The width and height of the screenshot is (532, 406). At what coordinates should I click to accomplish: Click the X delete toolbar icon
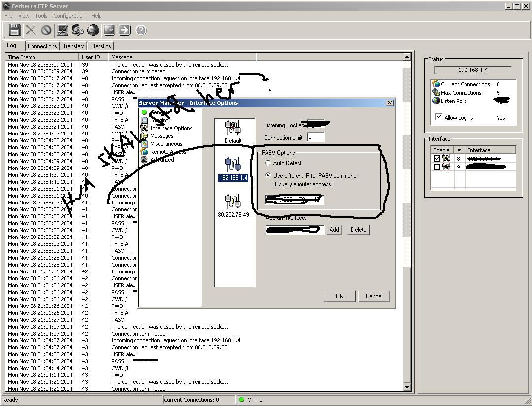[x=31, y=30]
